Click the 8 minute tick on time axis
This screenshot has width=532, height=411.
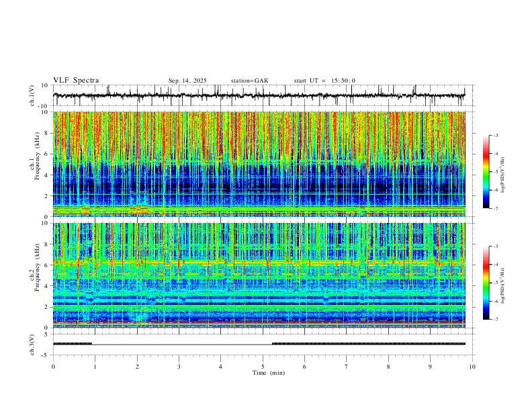click(388, 366)
